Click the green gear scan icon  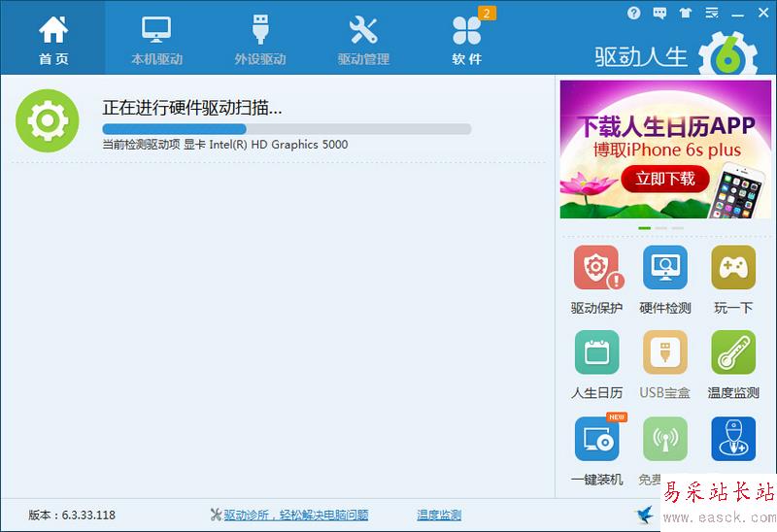(47, 120)
